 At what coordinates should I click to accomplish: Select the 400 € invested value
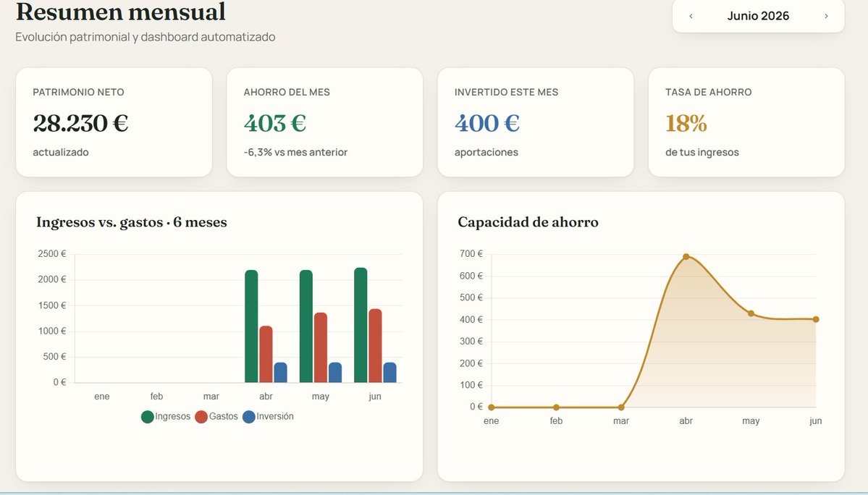[x=486, y=123]
